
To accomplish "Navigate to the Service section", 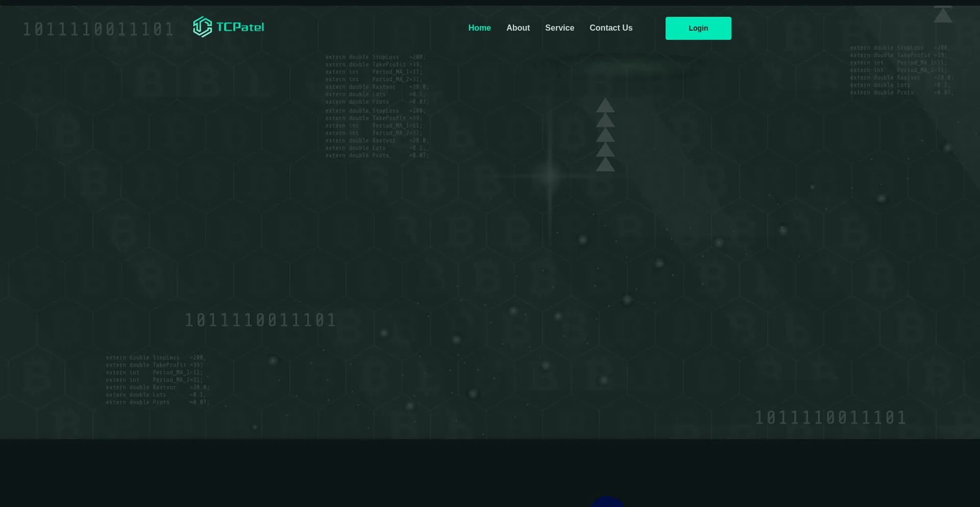I will pos(559,28).
